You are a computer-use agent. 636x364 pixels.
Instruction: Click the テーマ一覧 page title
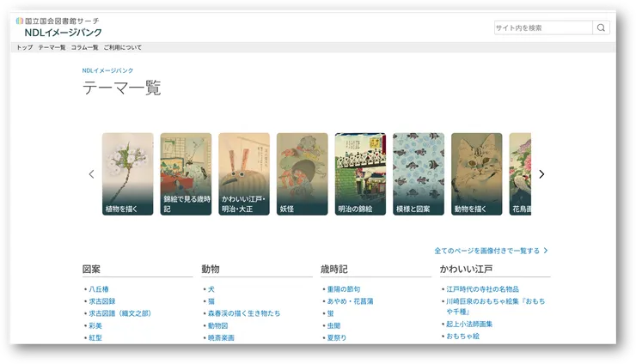tap(122, 88)
